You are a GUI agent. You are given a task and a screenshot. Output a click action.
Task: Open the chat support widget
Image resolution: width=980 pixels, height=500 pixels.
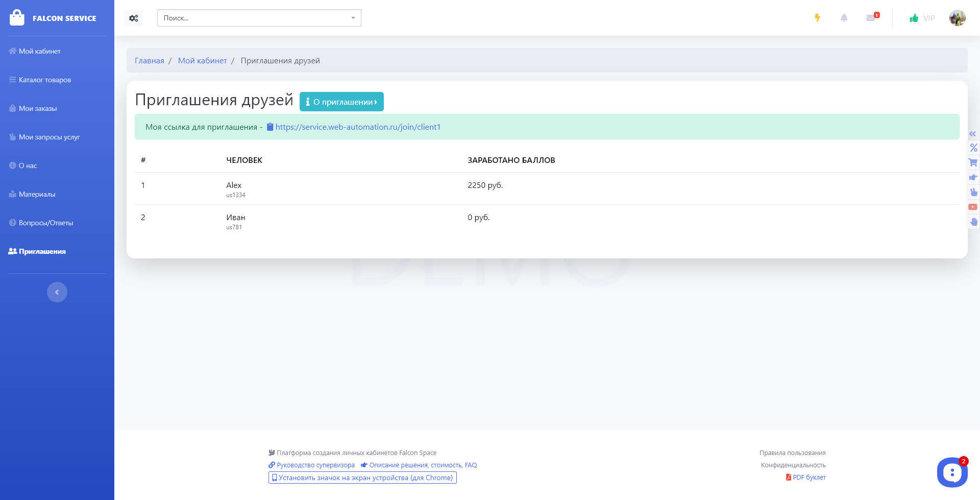click(952, 472)
